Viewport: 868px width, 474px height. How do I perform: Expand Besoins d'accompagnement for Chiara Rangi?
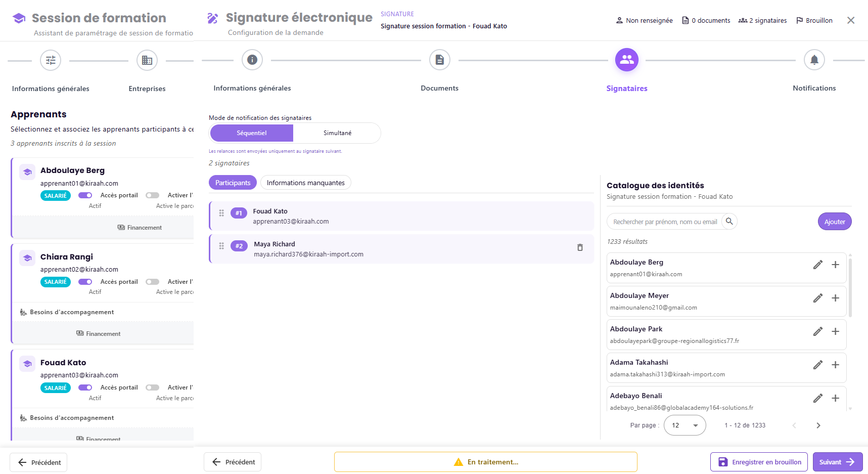[x=67, y=312]
